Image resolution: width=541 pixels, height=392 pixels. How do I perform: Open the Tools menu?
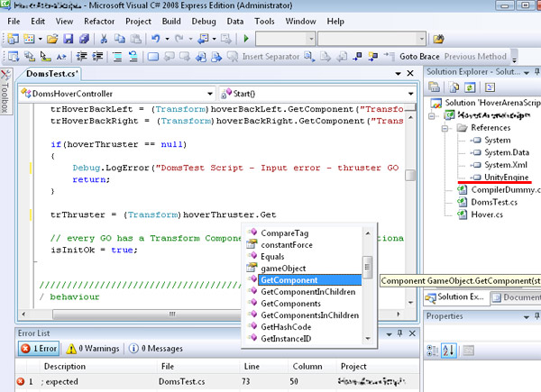point(264,22)
